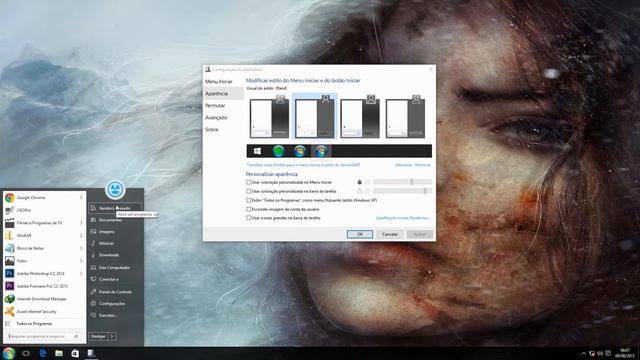Open Bloco de Notas in start menu

(43, 248)
